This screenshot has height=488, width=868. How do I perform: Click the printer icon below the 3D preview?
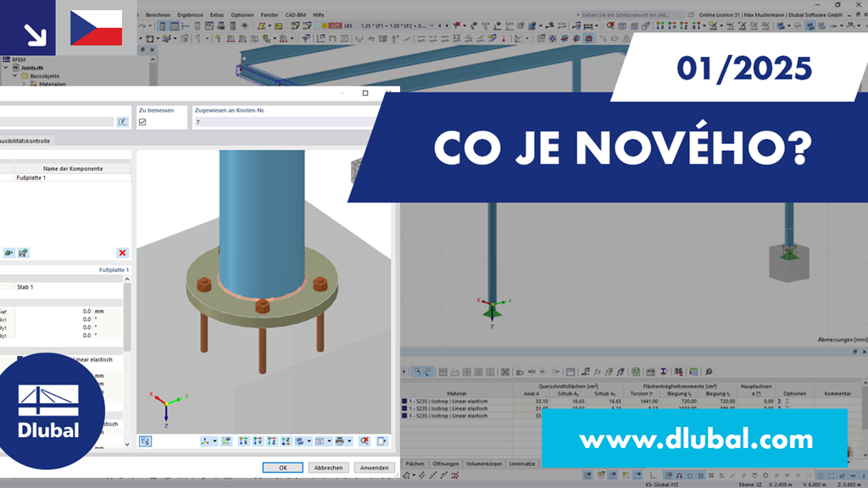click(340, 441)
